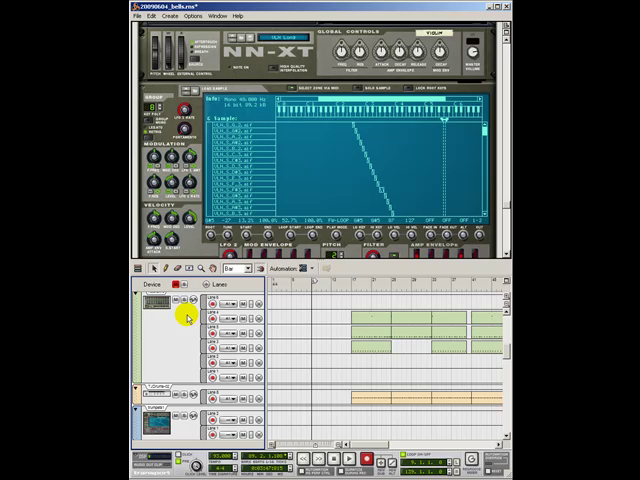Viewport: 640px width, 480px height.
Task: Click the Tempo value field
Action: [220, 456]
